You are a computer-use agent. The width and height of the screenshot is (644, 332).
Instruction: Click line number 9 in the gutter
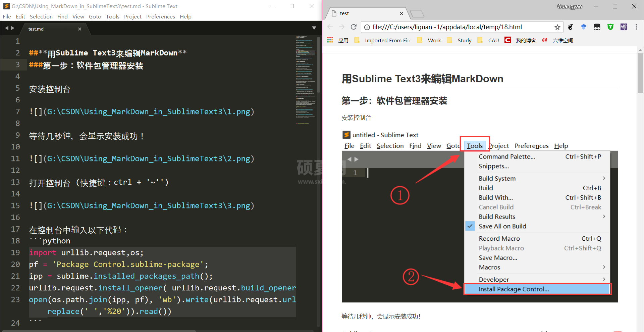[17, 135]
